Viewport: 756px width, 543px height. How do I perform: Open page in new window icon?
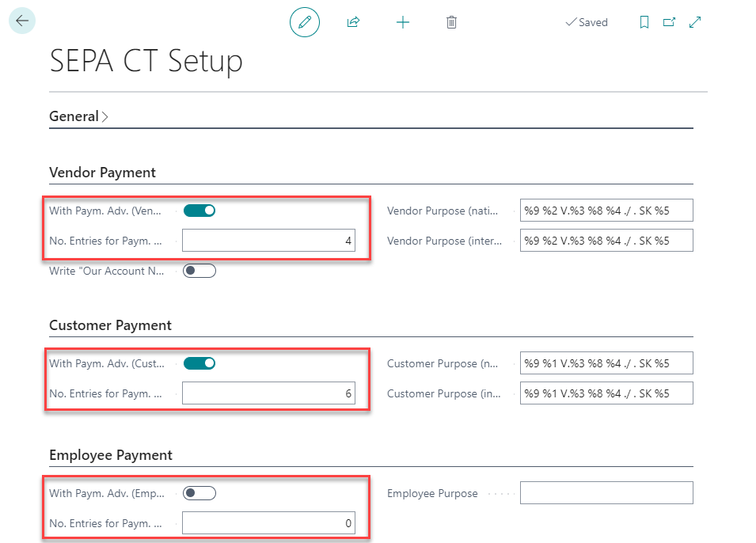[669, 22]
